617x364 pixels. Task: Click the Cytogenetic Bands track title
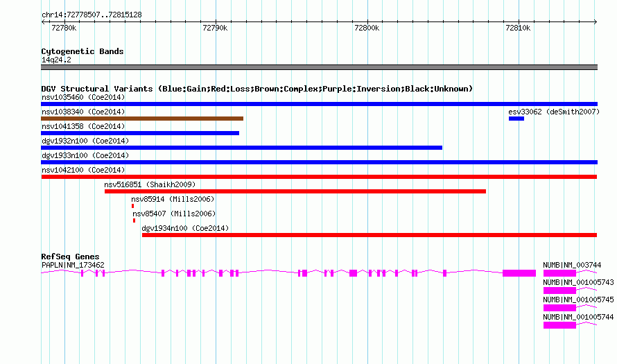coord(82,51)
